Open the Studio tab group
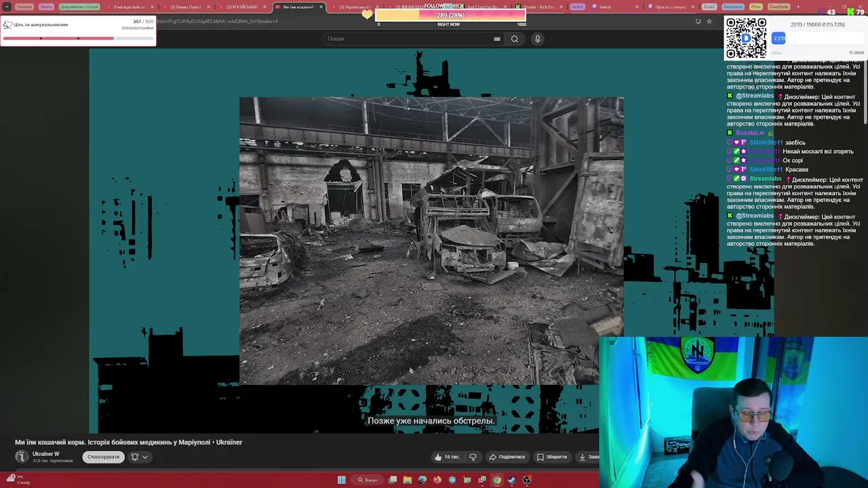Image resolution: width=868 pixels, height=488 pixels. coord(46,7)
